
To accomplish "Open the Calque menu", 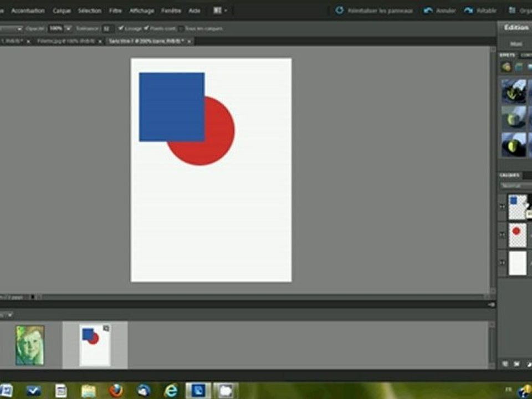I will 62,11.
